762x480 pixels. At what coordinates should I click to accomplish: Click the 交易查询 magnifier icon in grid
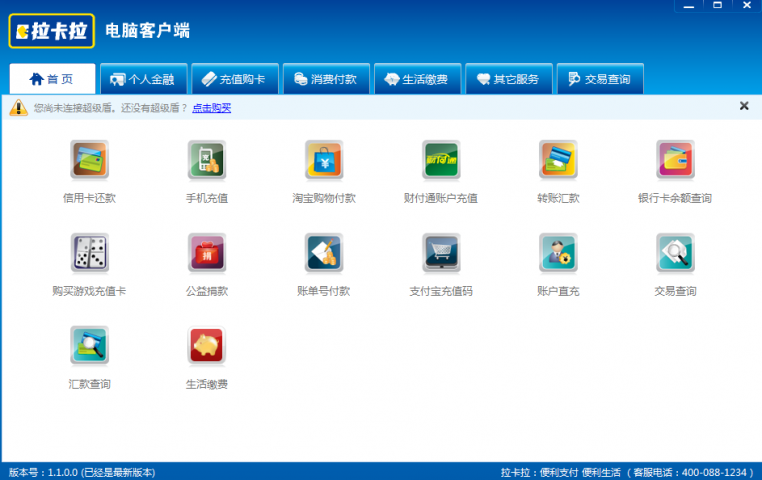(x=675, y=253)
